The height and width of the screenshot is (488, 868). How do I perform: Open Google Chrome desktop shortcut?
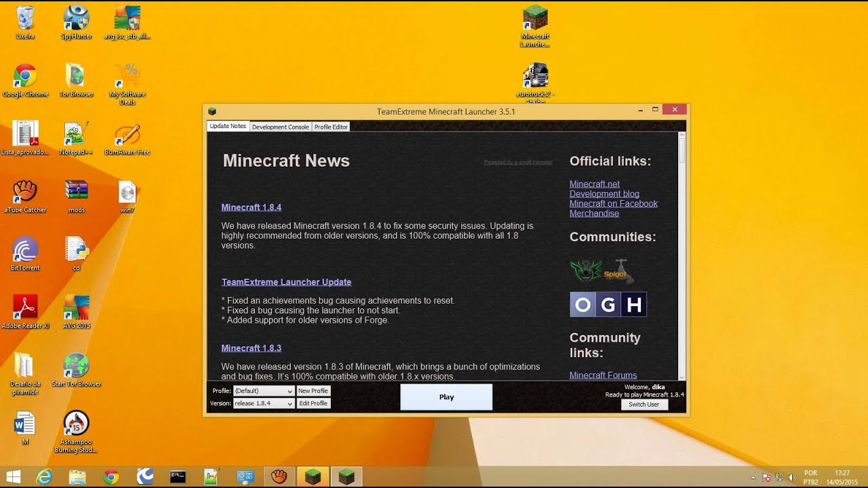(x=25, y=80)
